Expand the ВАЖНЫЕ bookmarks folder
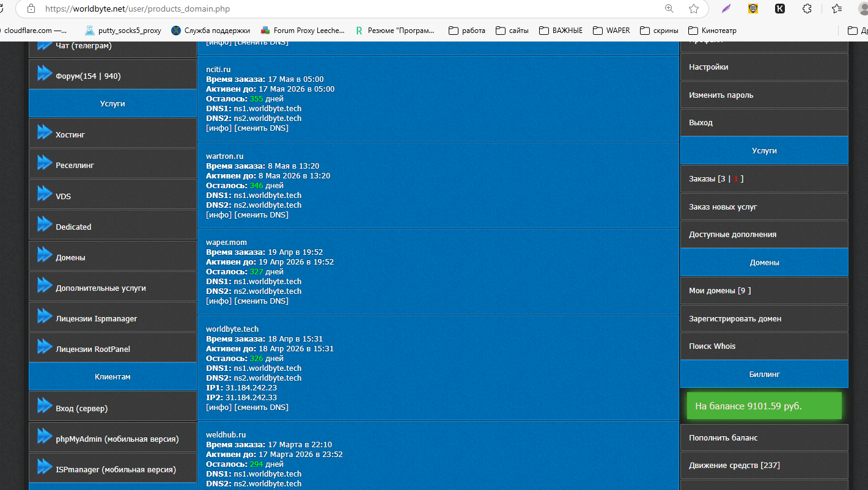 tap(561, 31)
